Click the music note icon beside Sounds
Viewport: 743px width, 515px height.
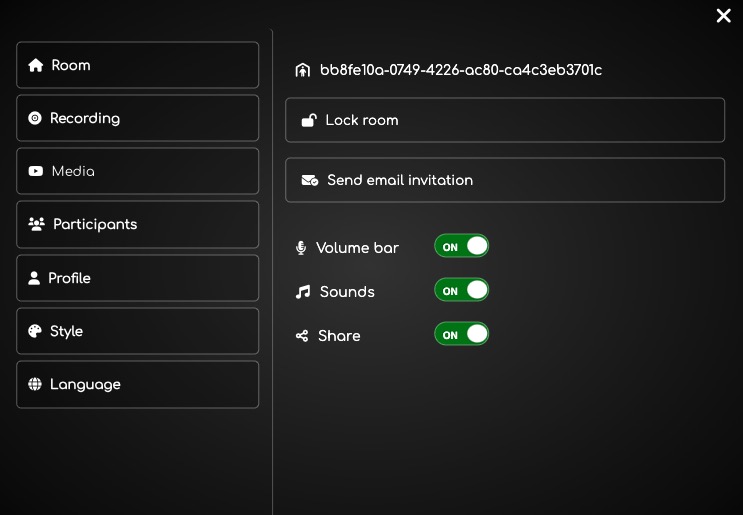(303, 292)
